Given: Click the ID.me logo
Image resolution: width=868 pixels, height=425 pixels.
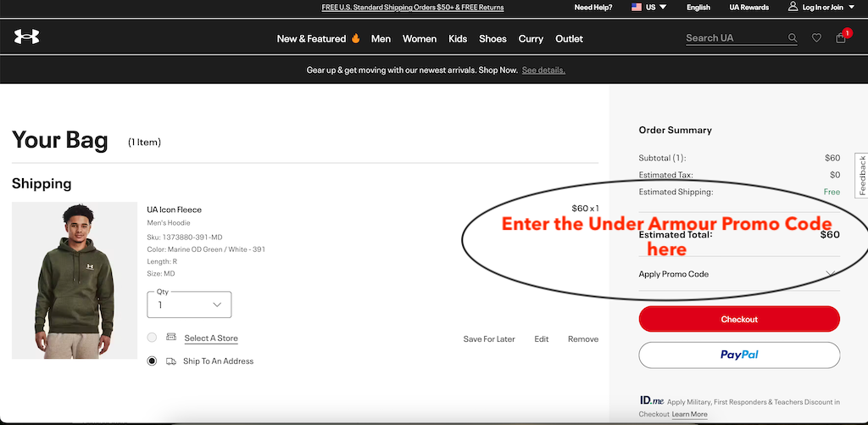Looking at the screenshot, I should tap(651, 400).
